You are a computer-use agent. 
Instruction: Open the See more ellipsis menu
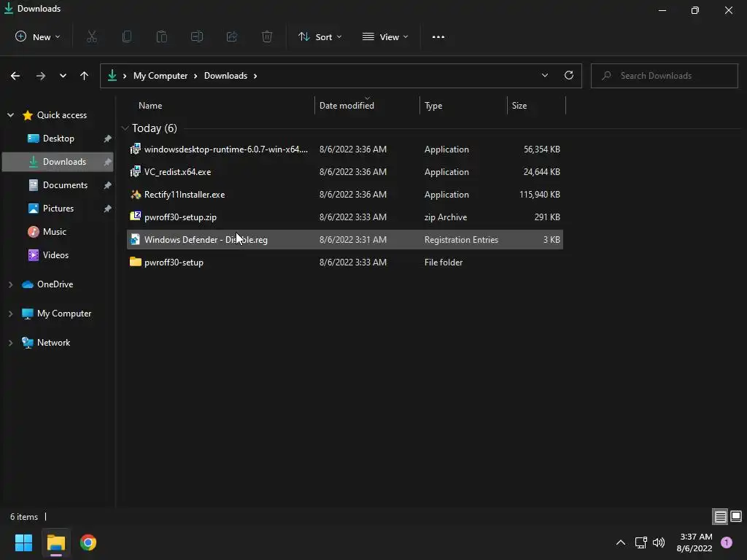click(438, 36)
